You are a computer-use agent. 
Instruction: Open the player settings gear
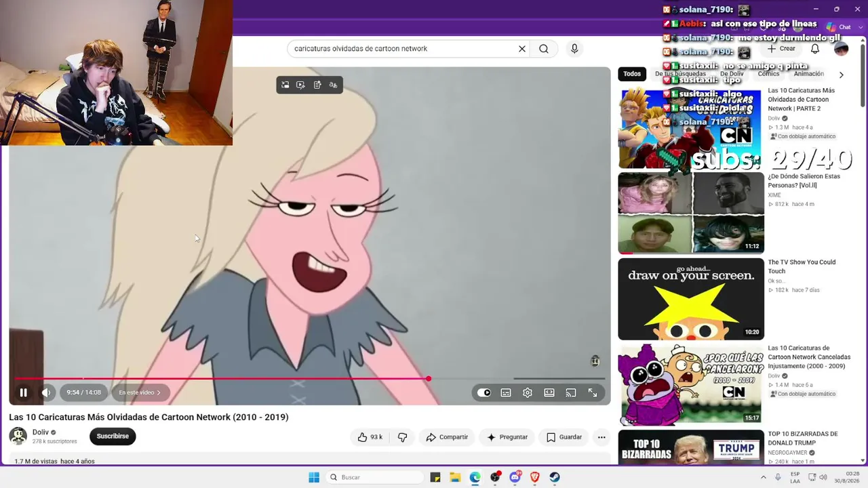tap(528, 392)
